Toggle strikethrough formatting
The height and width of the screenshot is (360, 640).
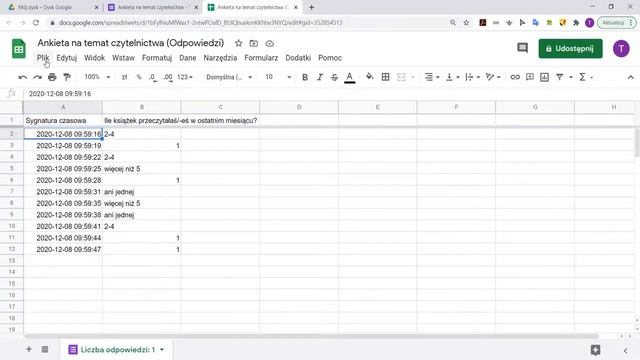click(x=334, y=77)
